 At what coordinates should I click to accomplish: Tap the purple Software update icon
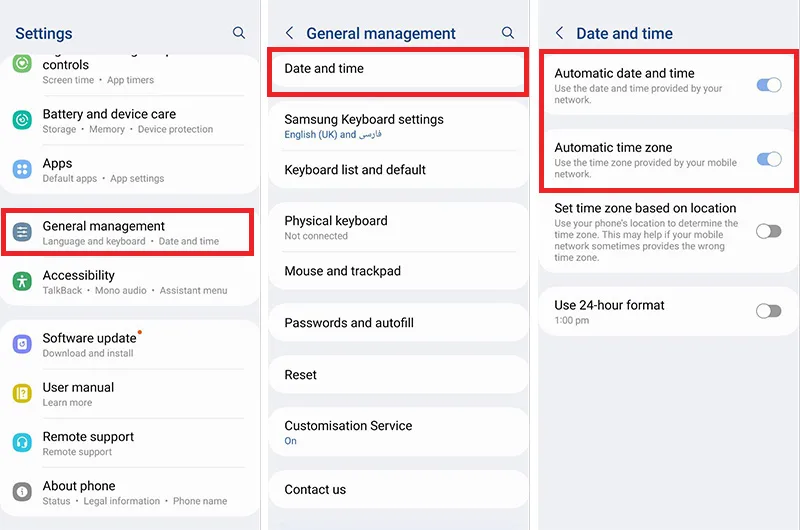(22, 344)
